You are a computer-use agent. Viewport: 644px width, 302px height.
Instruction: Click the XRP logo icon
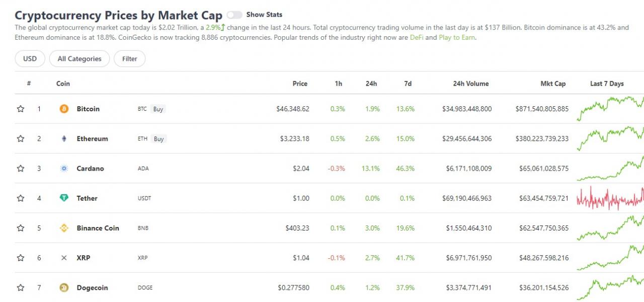click(64, 258)
